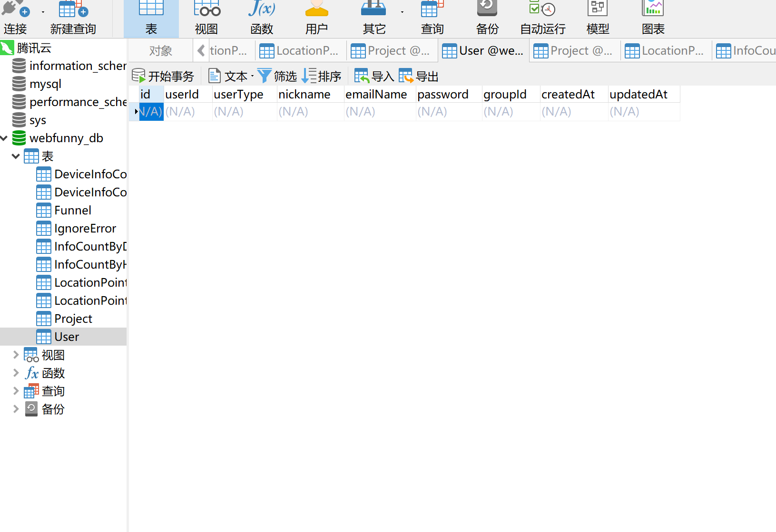
Task: Open the 文本 text dropdown
Action: point(231,76)
